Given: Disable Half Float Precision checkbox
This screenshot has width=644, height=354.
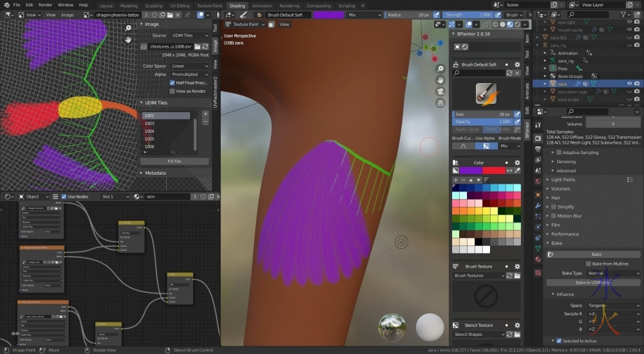Looking at the screenshot, I should 172,83.
